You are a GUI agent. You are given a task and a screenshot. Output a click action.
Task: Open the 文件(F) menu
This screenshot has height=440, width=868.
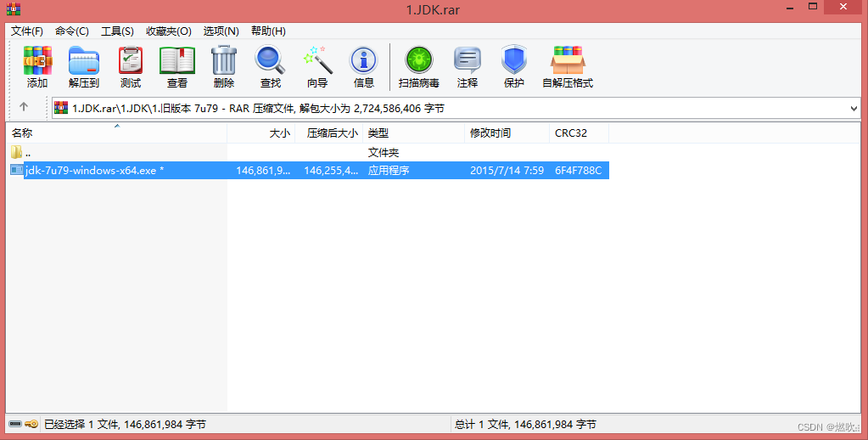(x=26, y=31)
